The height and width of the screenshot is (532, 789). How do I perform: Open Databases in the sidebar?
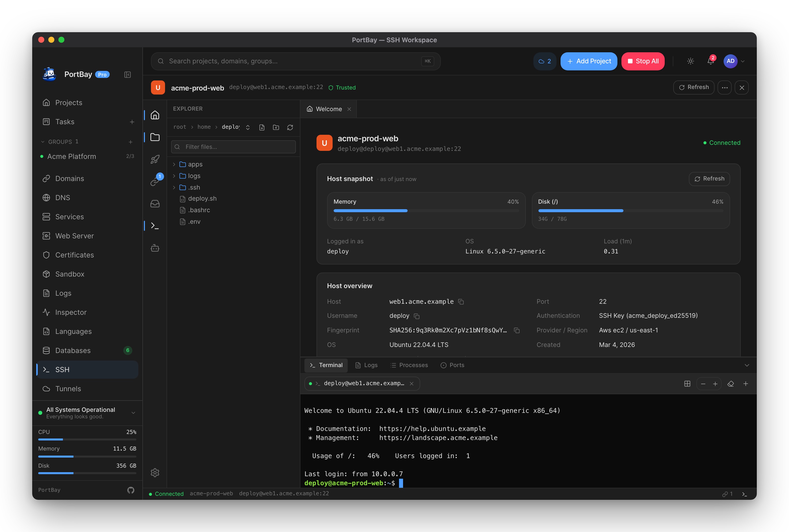tap(87, 350)
